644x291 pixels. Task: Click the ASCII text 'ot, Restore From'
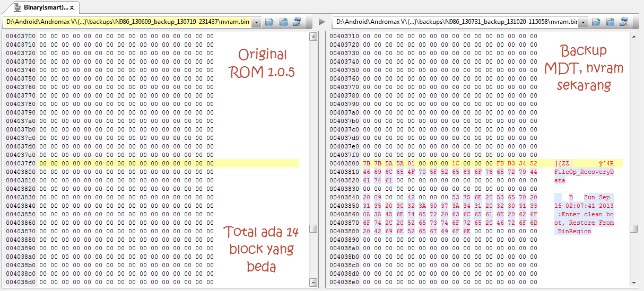[584, 223]
